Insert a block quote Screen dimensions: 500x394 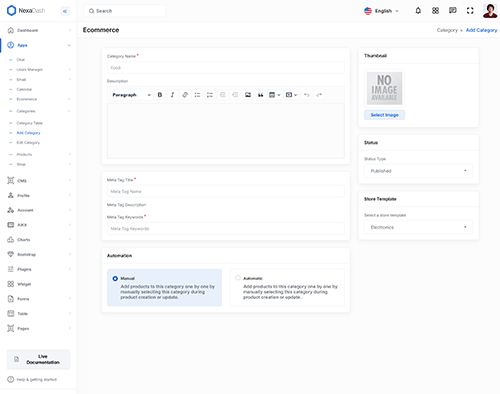pos(260,95)
